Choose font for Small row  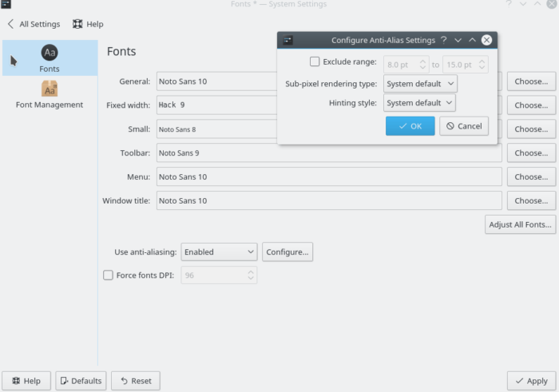point(531,129)
